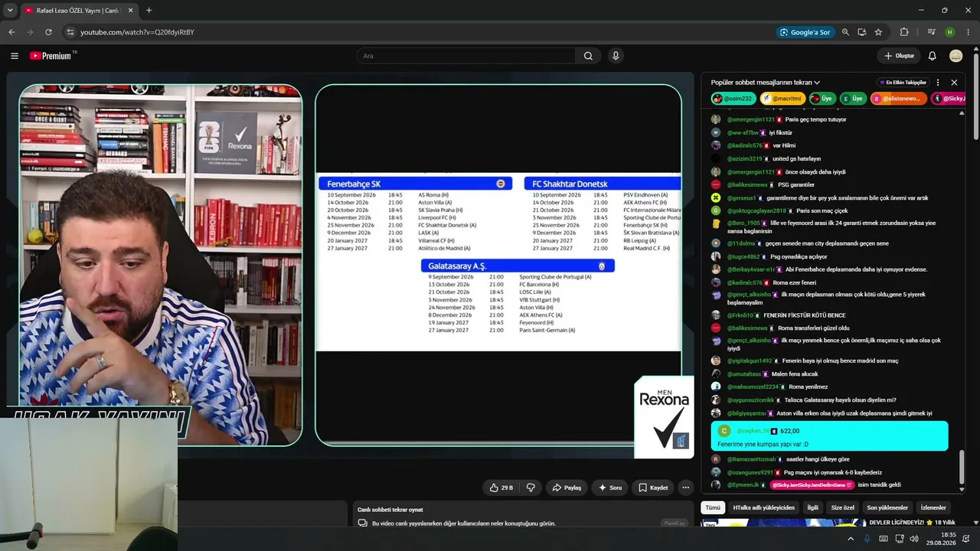Open a new browser tab
Viewport: 980px width, 551px height.
tap(149, 11)
